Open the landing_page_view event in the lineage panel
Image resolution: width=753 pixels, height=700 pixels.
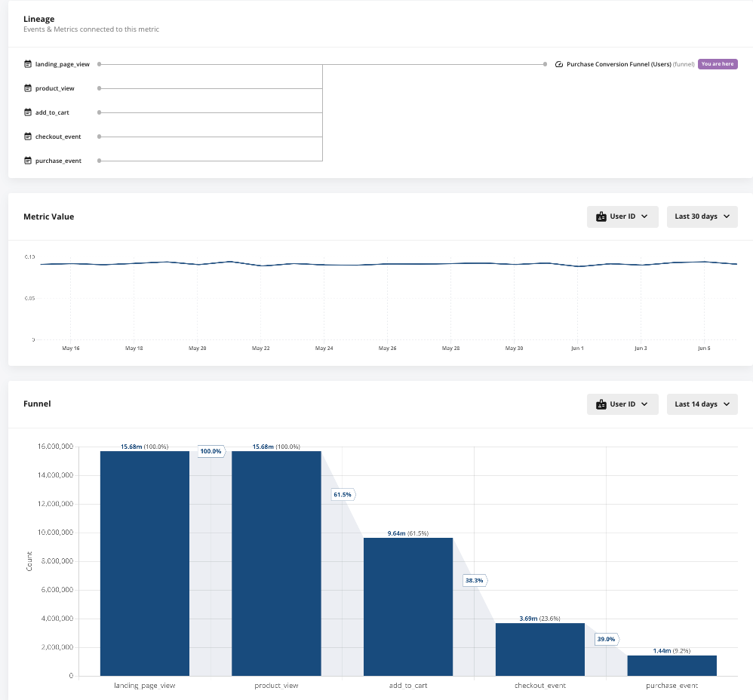[63, 64]
